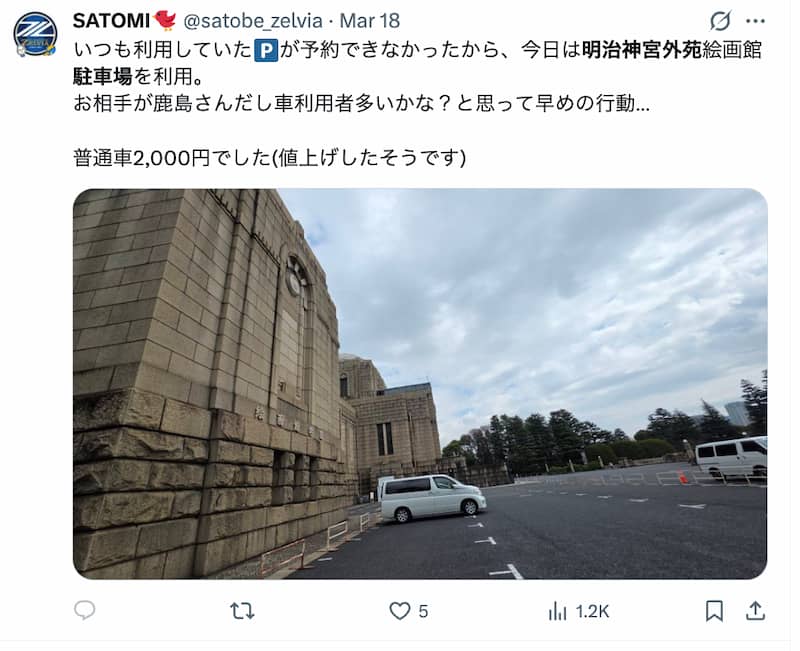Bookmark this tweet
800x651 pixels.
tap(714, 611)
